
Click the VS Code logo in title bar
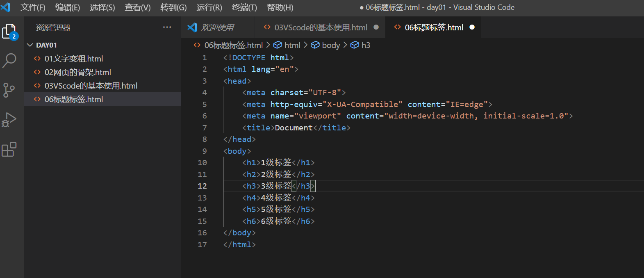pyautogui.click(x=5, y=7)
